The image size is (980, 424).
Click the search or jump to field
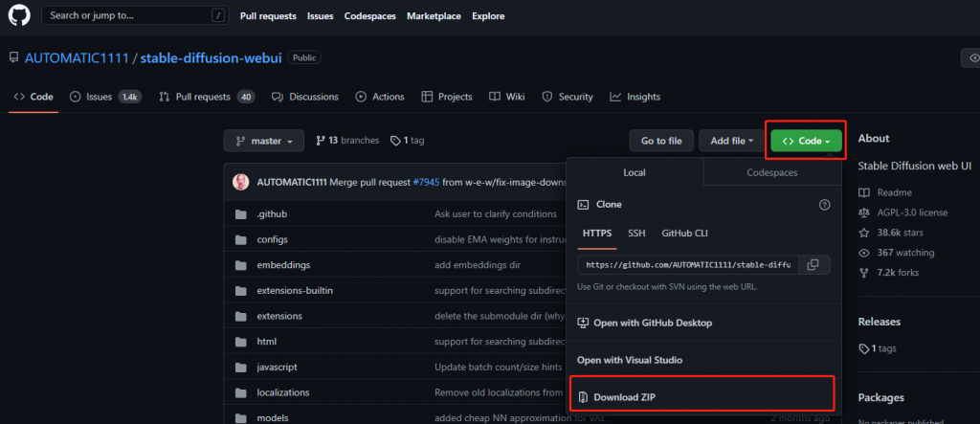(134, 15)
